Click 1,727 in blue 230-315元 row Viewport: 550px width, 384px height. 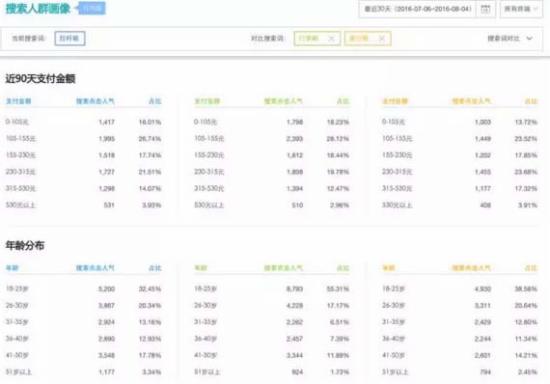click(107, 172)
